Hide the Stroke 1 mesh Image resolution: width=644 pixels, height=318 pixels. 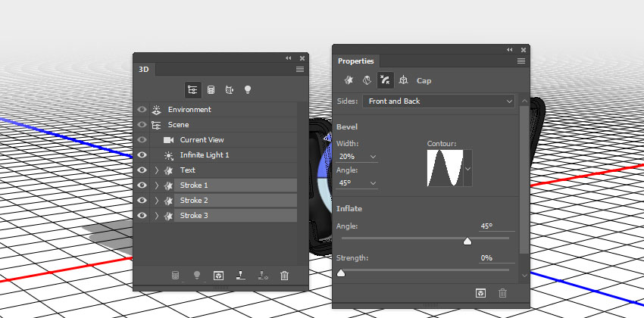coord(142,185)
